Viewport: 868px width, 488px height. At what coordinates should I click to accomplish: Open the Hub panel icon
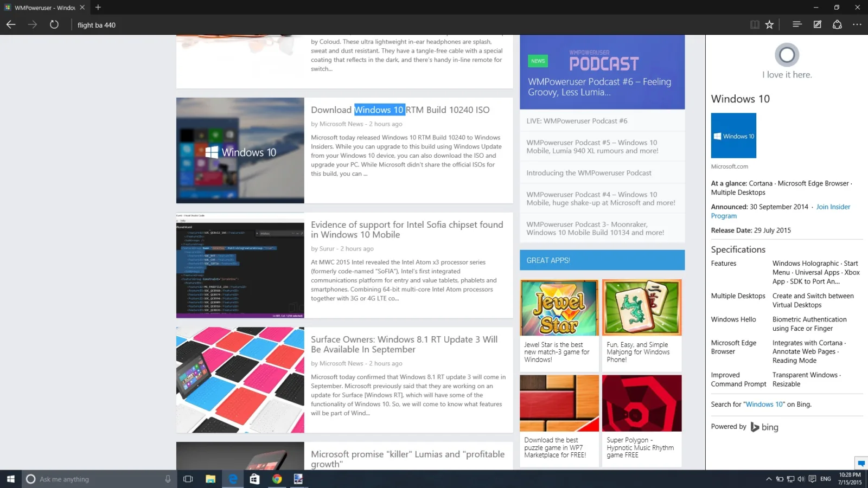pyautogui.click(x=797, y=24)
